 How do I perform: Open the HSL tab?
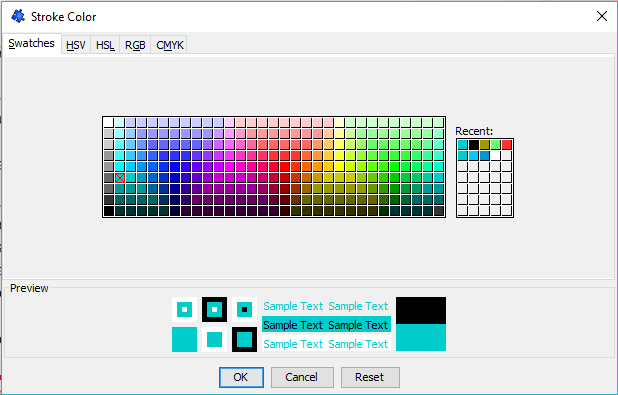pos(105,45)
